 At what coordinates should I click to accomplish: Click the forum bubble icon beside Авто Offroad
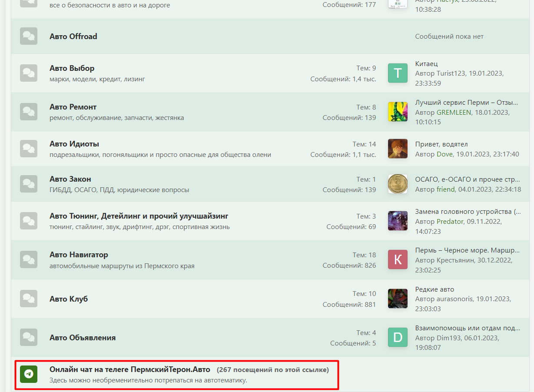(x=29, y=36)
